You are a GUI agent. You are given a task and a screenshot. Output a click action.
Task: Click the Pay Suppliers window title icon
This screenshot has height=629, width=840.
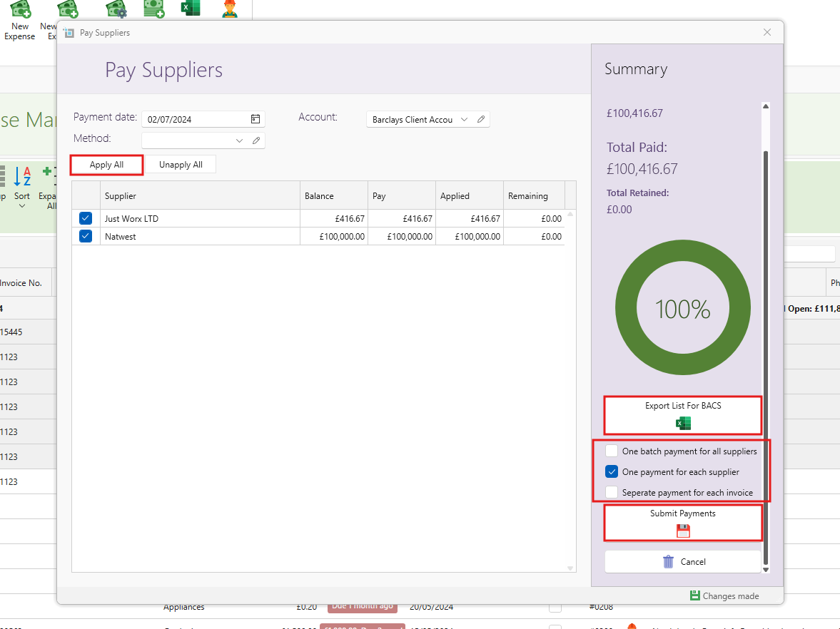tap(69, 33)
